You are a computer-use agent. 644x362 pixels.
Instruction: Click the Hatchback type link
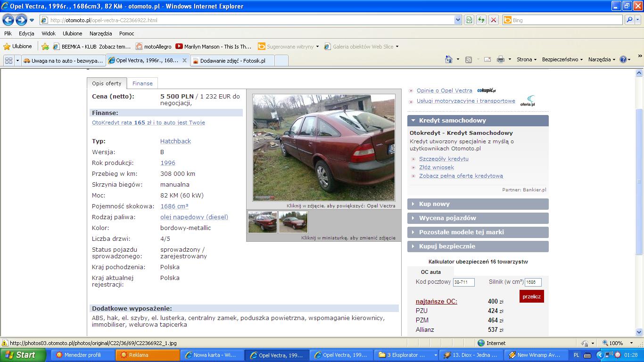[175, 141]
